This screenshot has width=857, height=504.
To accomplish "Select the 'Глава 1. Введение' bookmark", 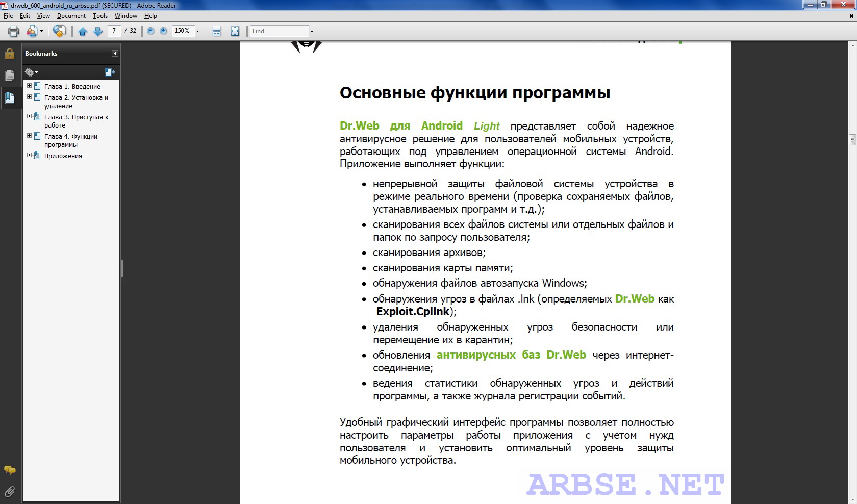I will pos(72,87).
